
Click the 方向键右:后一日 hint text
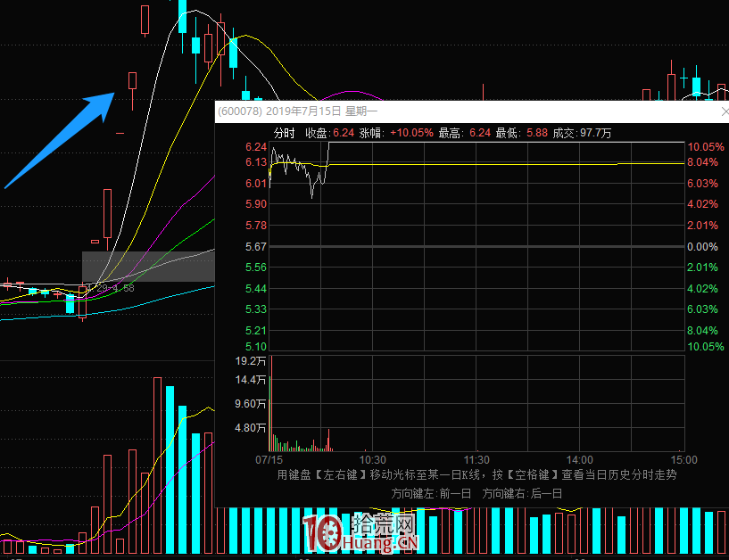pyautogui.click(x=522, y=493)
